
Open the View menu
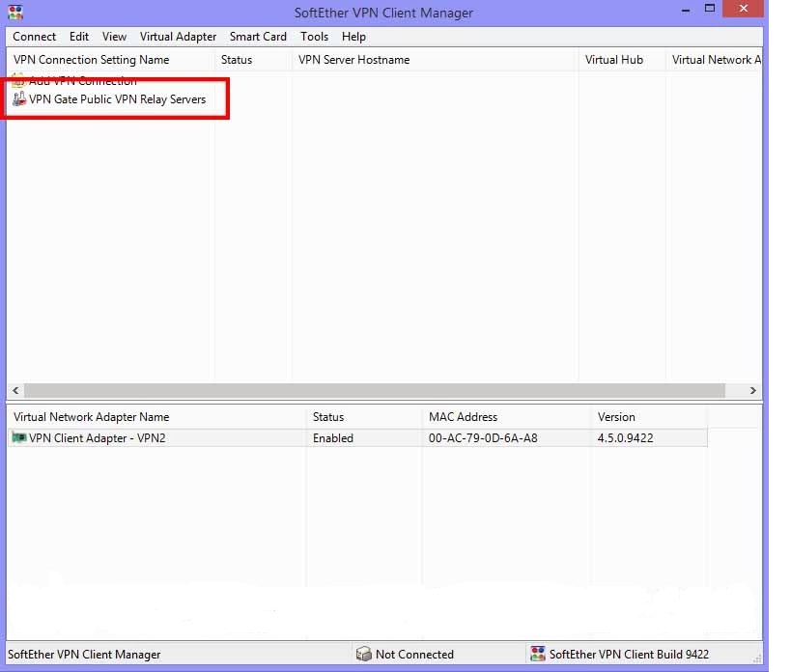pos(114,37)
